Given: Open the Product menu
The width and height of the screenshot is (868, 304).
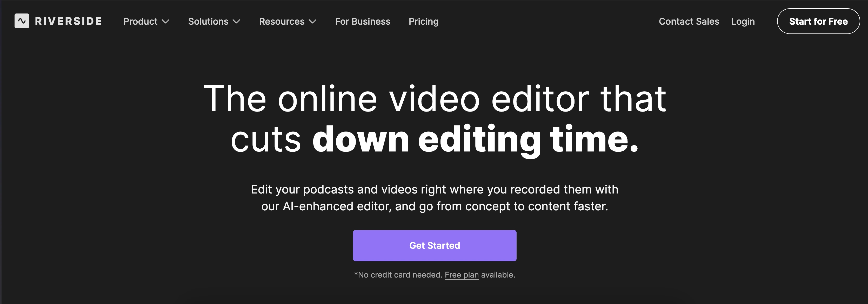Looking at the screenshot, I should tap(140, 22).
